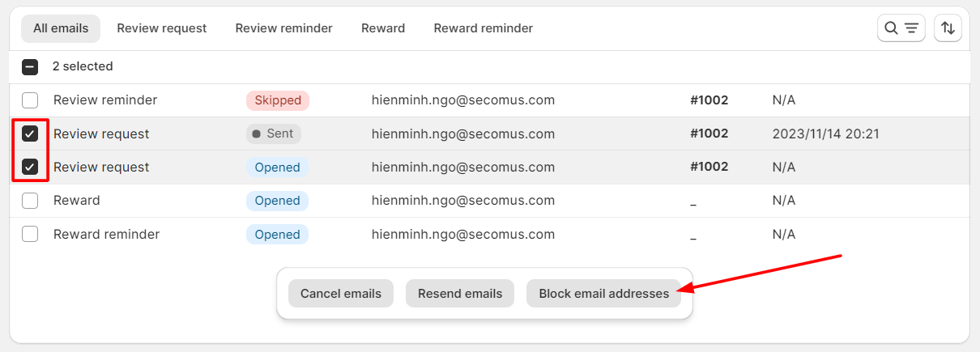
Task: Click order #1002 in the Skipped row
Action: click(709, 100)
